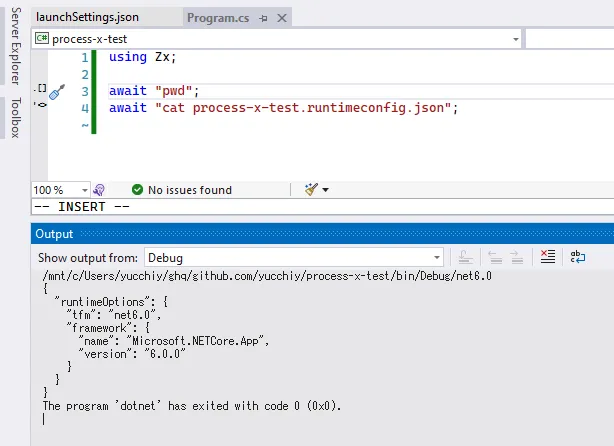Viewport: 614px width, 446px height.
Task: Go to next message in Output
Action: [x=516, y=257]
